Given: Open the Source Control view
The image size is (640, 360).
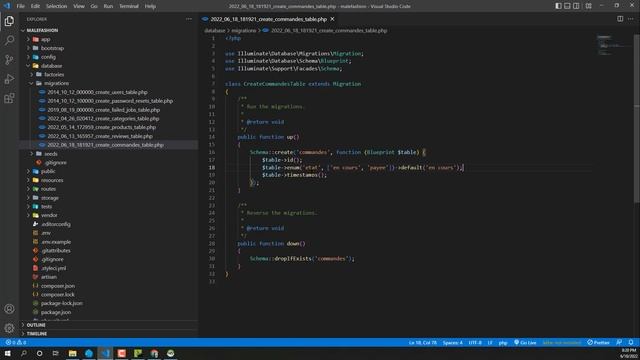Looking at the screenshot, I should [x=9, y=60].
